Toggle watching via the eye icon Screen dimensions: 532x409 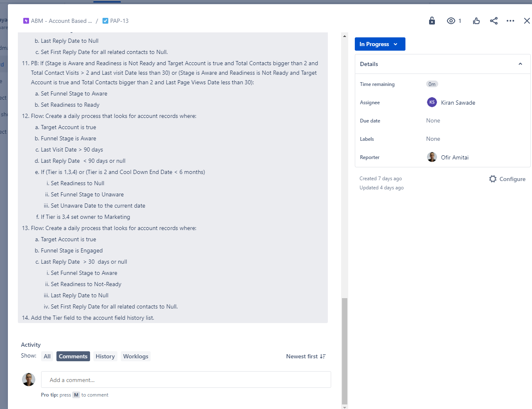click(451, 20)
